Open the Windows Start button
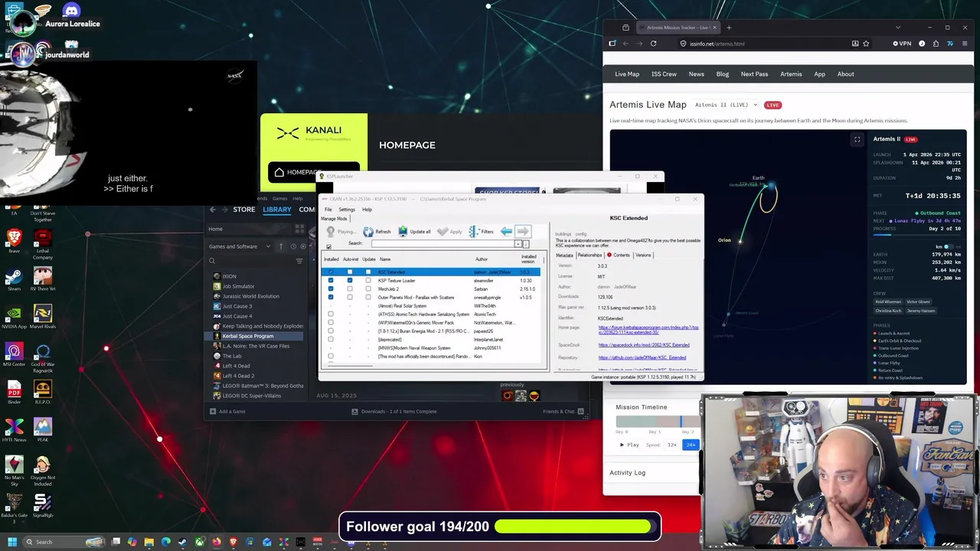The image size is (980, 551). (12, 542)
